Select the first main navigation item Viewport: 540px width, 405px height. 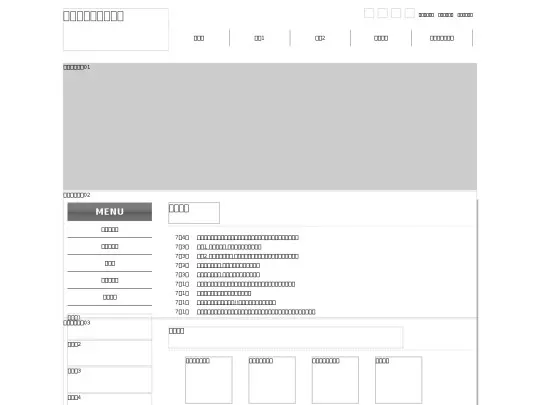pos(199,38)
